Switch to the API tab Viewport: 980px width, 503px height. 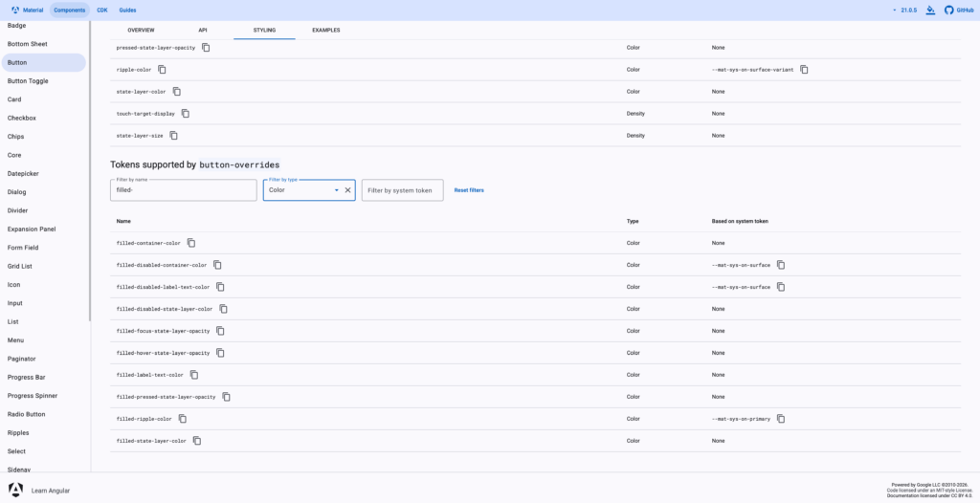tap(202, 31)
